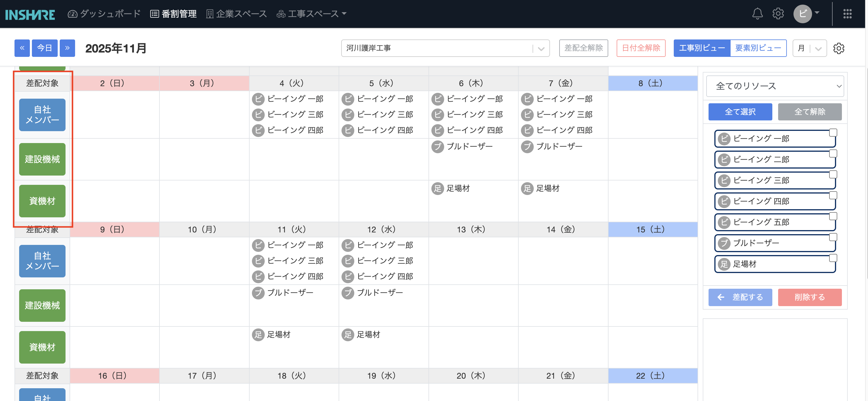Check the ビーイング 三郎 resource checkbox

click(833, 174)
